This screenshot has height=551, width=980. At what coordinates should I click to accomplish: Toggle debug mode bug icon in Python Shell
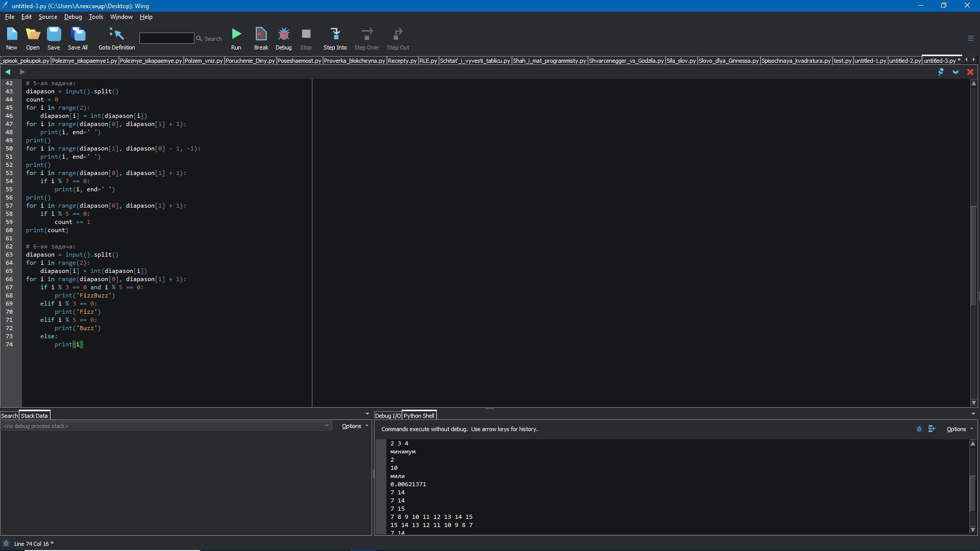pyautogui.click(x=919, y=429)
